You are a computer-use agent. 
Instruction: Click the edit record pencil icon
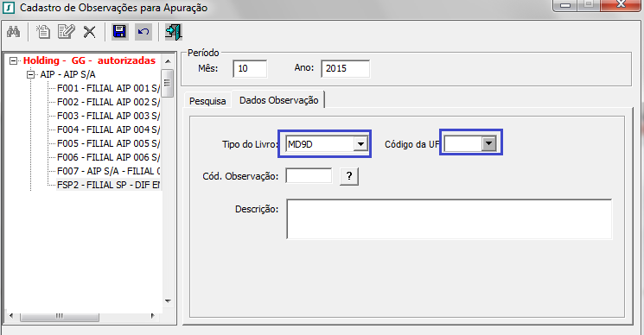(x=66, y=32)
